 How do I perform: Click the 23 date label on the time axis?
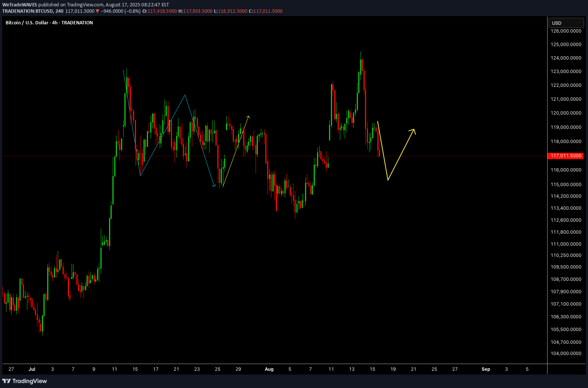point(197,369)
